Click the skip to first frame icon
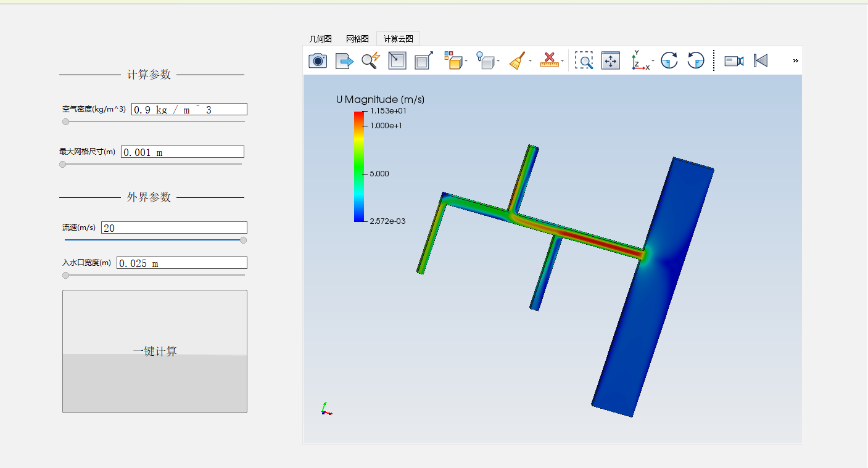Viewport: 868px width, 468px height. pyautogui.click(x=761, y=60)
